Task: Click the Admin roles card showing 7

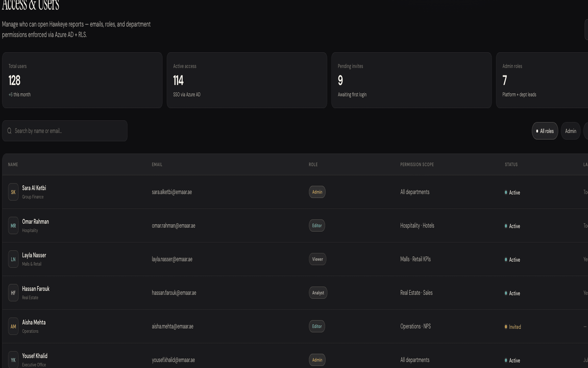Action: 542,80
